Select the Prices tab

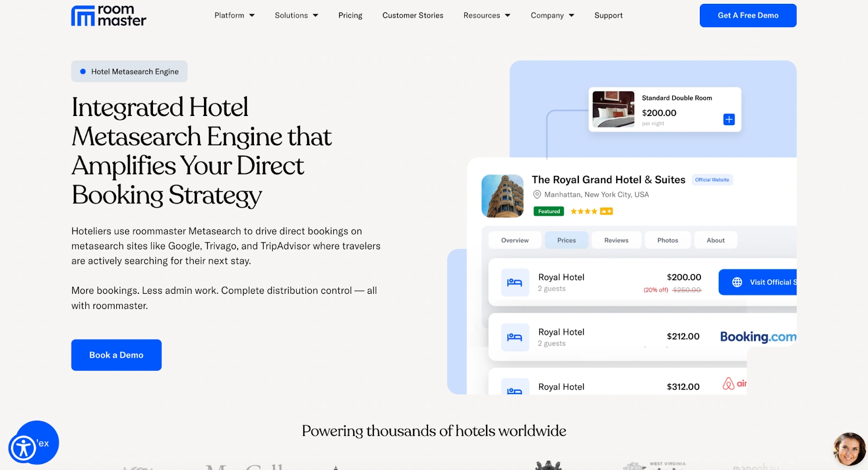[566, 240]
